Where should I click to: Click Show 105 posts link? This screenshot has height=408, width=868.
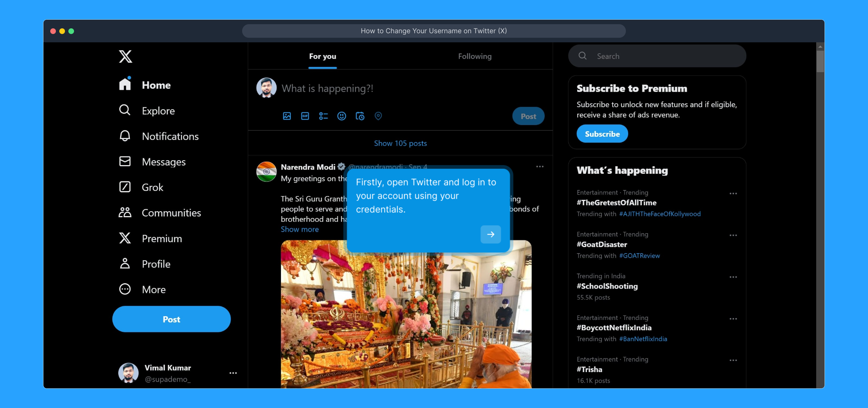point(400,143)
